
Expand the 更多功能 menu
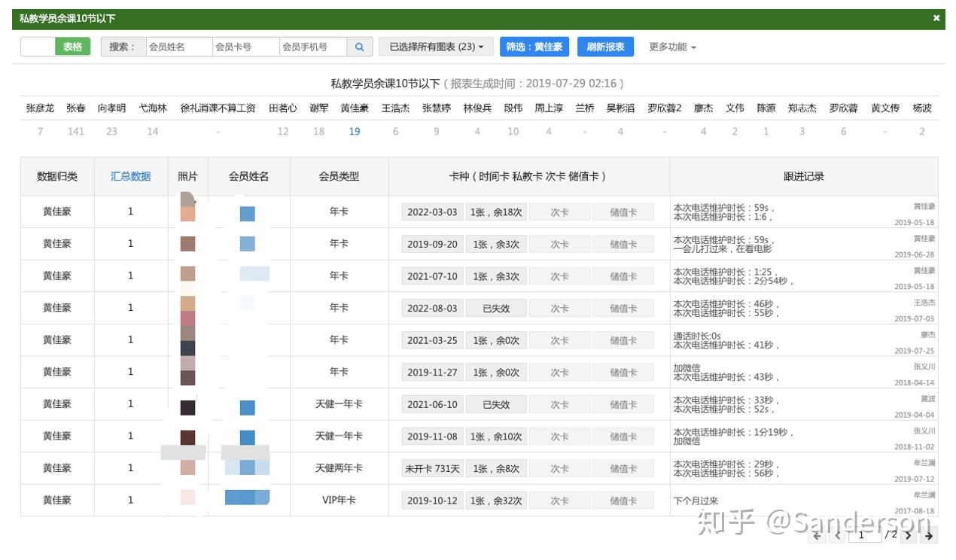pyautogui.click(x=672, y=47)
